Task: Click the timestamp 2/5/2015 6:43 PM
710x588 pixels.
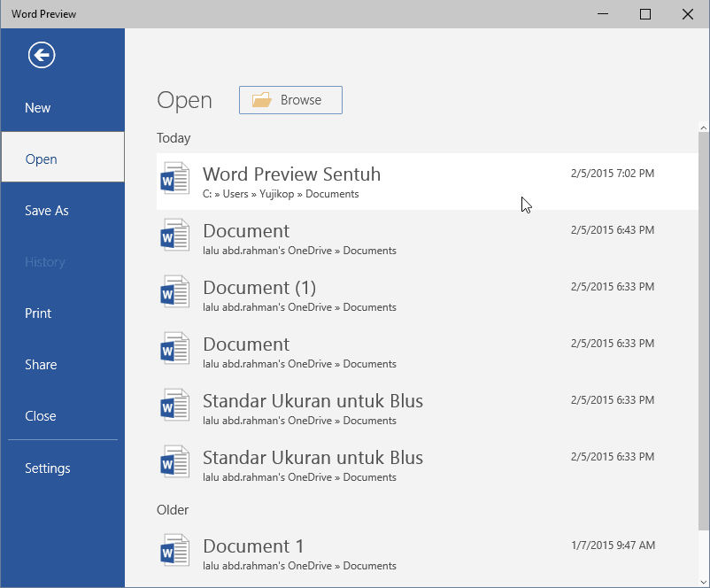Action: click(x=613, y=230)
